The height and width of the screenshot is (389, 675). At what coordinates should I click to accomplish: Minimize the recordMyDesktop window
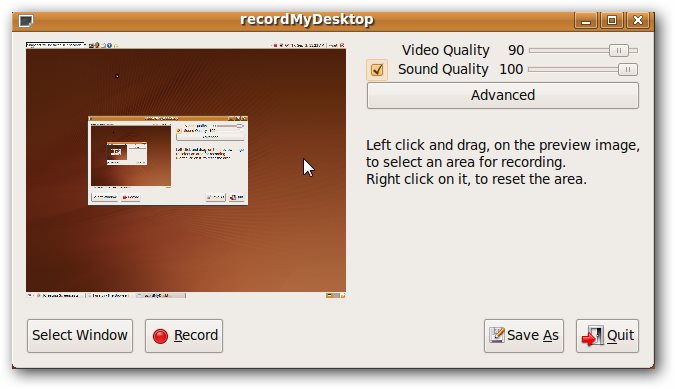click(586, 20)
